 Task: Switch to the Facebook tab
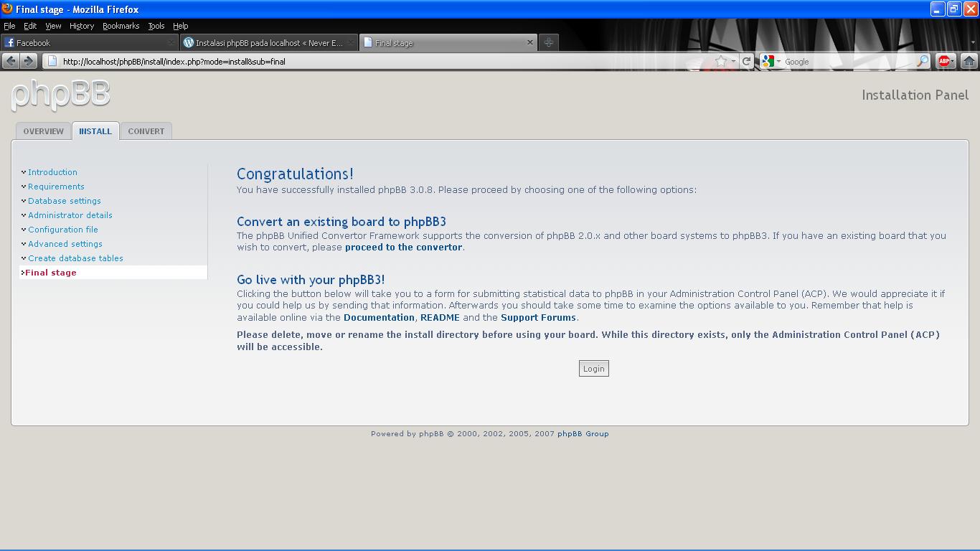90,42
